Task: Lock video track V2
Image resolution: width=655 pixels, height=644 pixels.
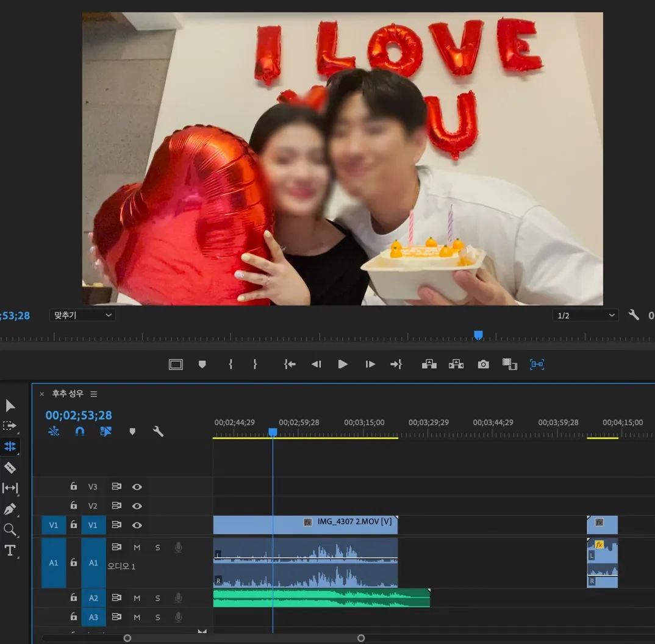Action: [x=73, y=506]
